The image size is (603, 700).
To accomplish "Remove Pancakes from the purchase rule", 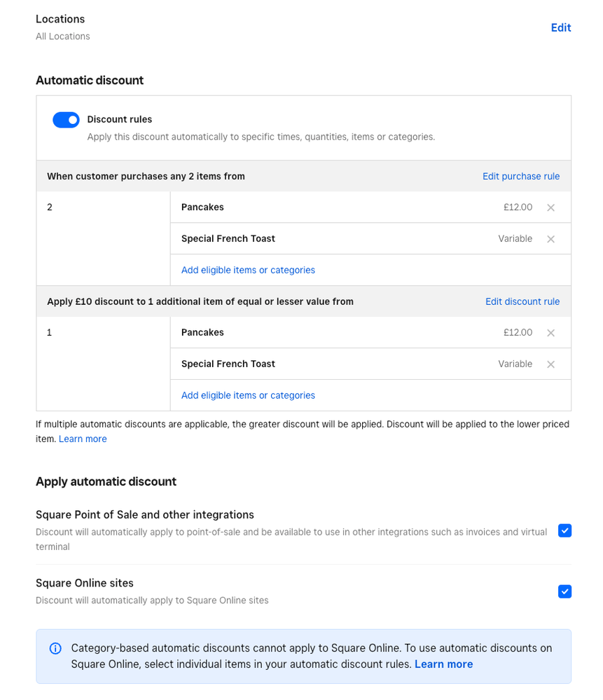I will tap(550, 207).
